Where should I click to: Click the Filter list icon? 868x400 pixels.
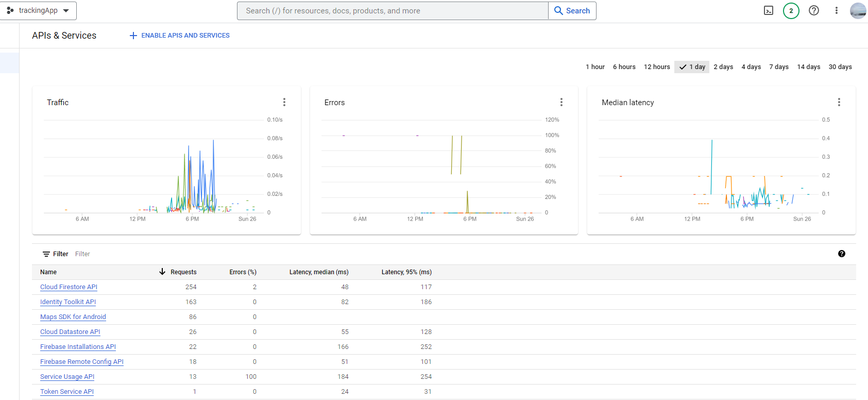pos(46,254)
